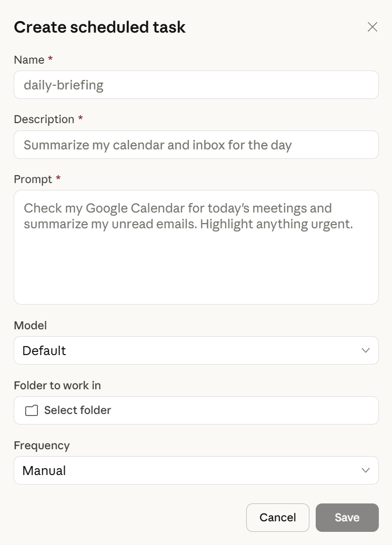
Task: Select the Model field showing Default
Action: (196, 350)
